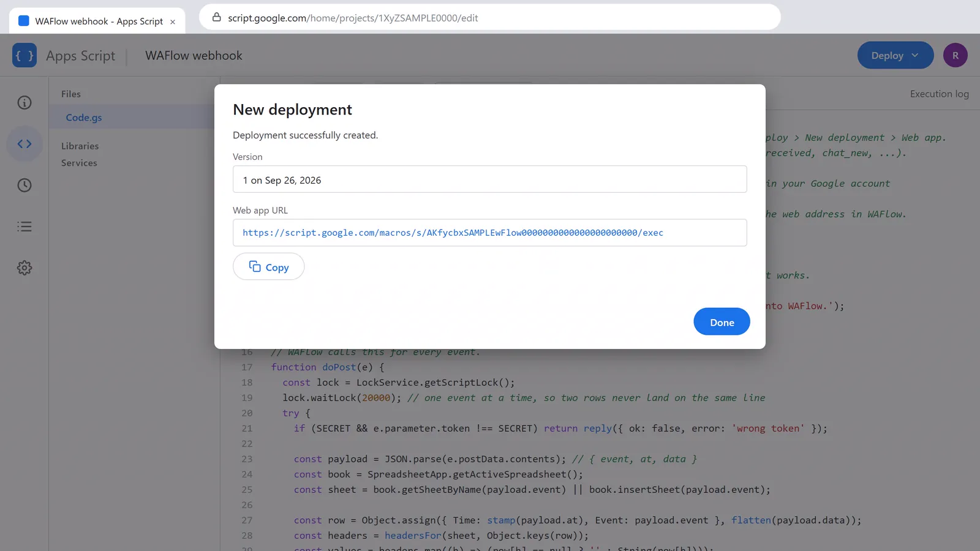Screen dimensions: 980x551
Task: Click the 'wrong token' string in code
Action: 768,429
